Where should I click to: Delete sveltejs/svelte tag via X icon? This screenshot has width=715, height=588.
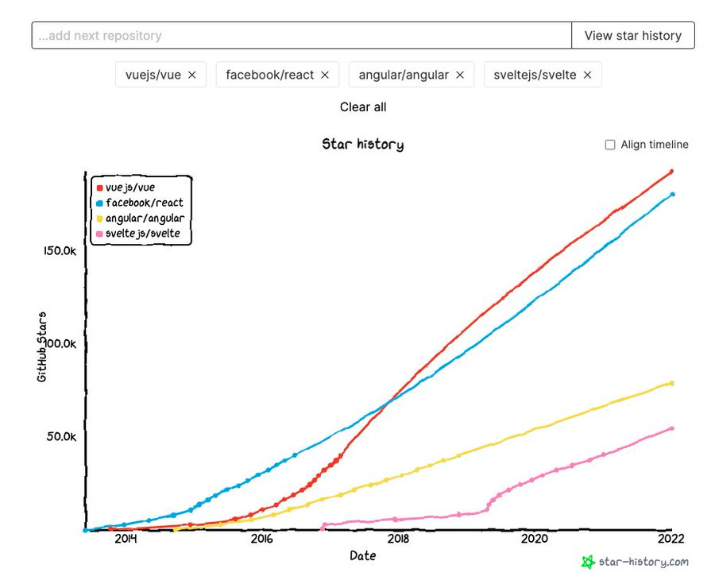click(588, 75)
